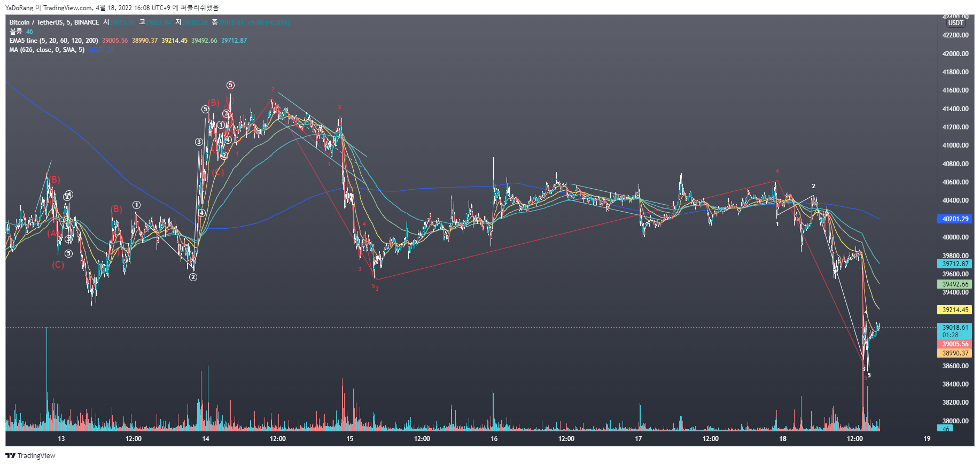Click date label 13 on time axis
This screenshot has height=465, width=980.
coord(61,439)
